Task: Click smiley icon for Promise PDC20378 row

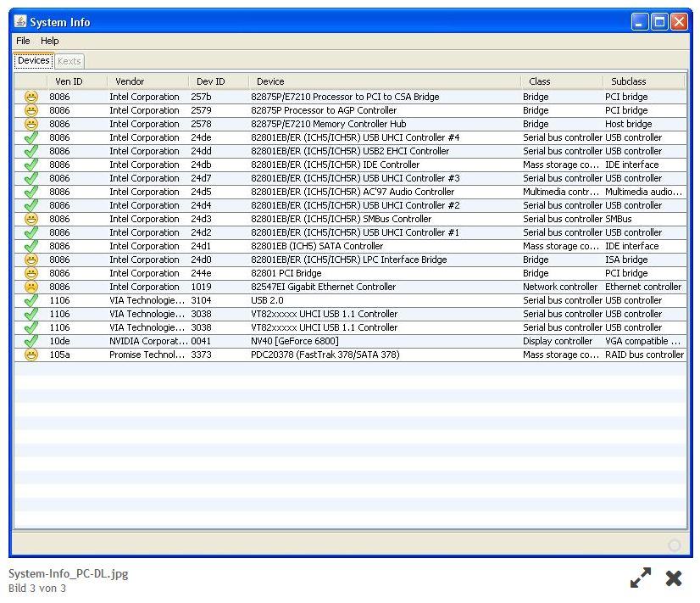Action: pyautogui.click(x=31, y=355)
